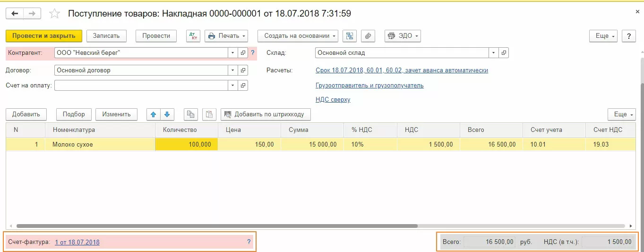Screen dimensions: 644x252
Task: Copy rows with the copy icon
Action: click(190, 114)
